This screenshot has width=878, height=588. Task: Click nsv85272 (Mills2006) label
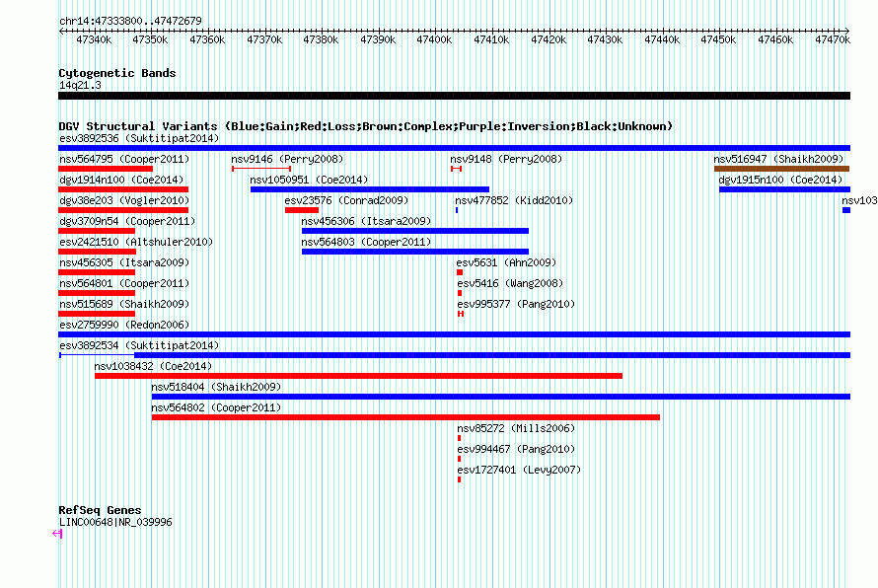tap(516, 428)
